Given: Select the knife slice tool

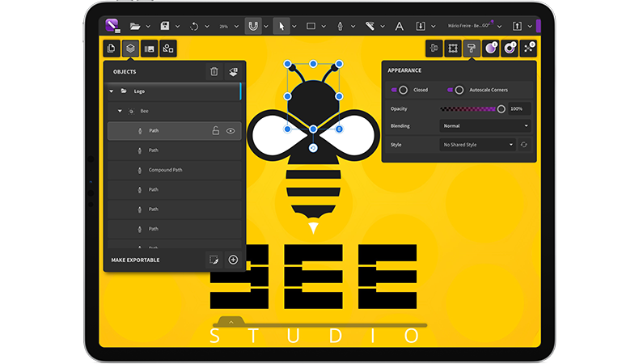Looking at the screenshot, I should 370,26.
